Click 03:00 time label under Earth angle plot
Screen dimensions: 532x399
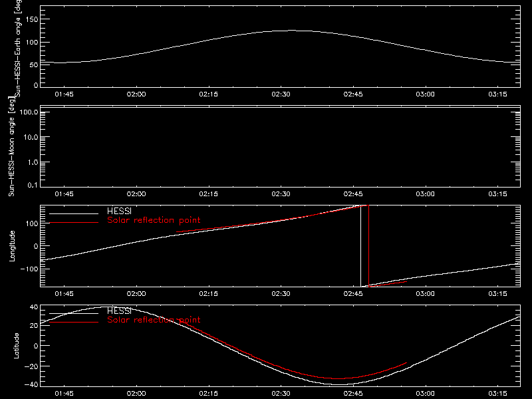(x=426, y=94)
